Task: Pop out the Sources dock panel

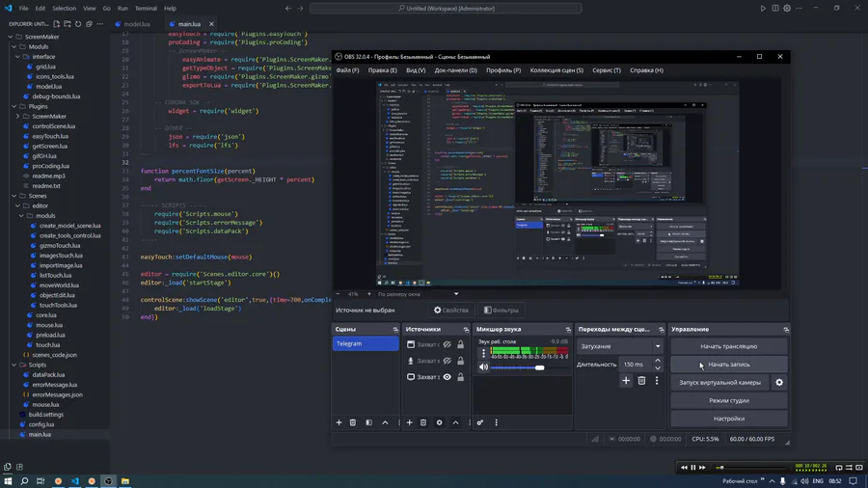Action: point(466,329)
